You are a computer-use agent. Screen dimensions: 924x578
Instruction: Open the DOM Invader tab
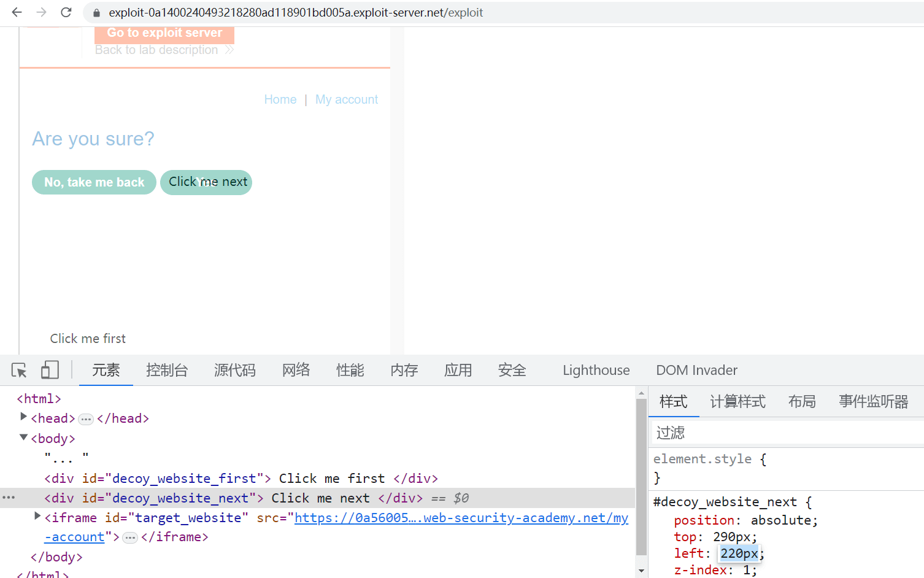696,370
